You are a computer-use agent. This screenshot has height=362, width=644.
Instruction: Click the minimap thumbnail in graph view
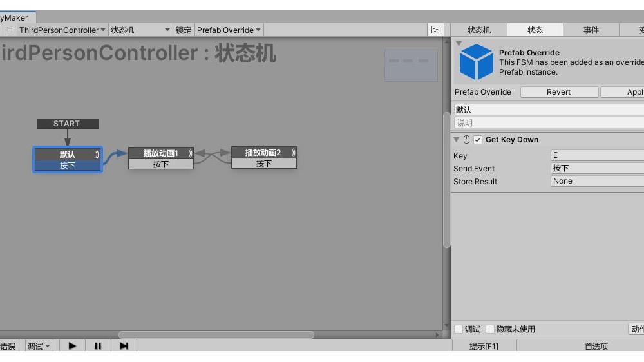411,65
